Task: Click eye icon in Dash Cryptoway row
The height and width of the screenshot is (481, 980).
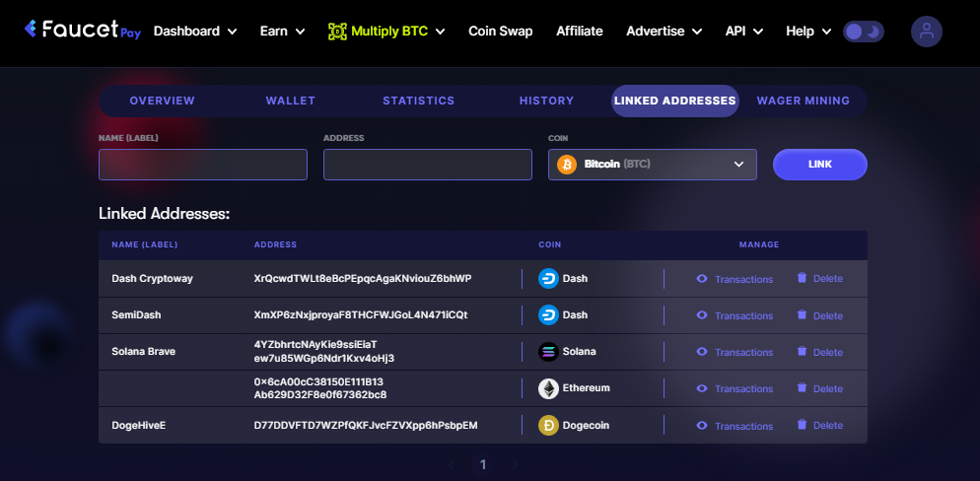Action: pyautogui.click(x=702, y=279)
